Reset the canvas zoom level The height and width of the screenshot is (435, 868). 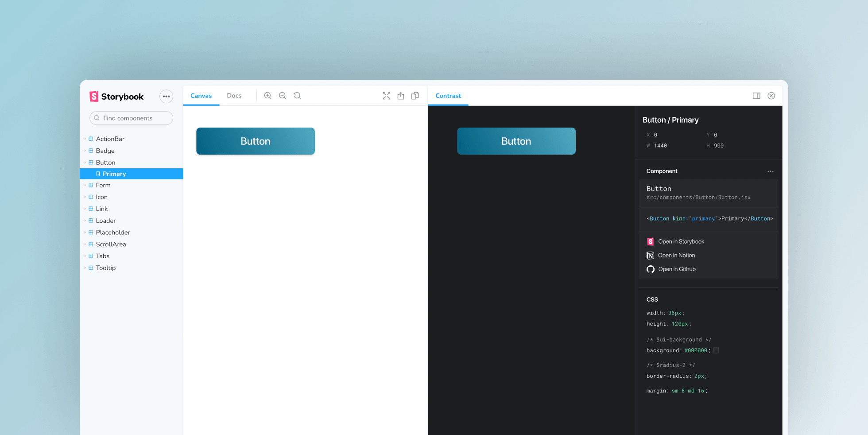(x=297, y=96)
